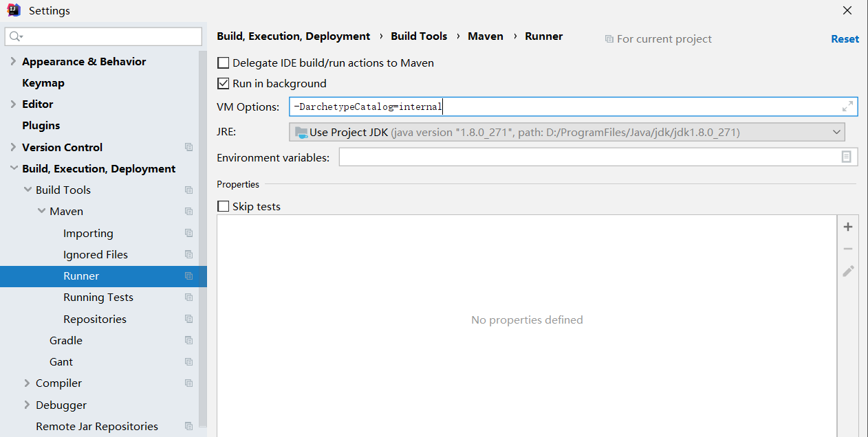The height and width of the screenshot is (437, 868).
Task: Open Repositories under Maven
Action: pyautogui.click(x=95, y=319)
